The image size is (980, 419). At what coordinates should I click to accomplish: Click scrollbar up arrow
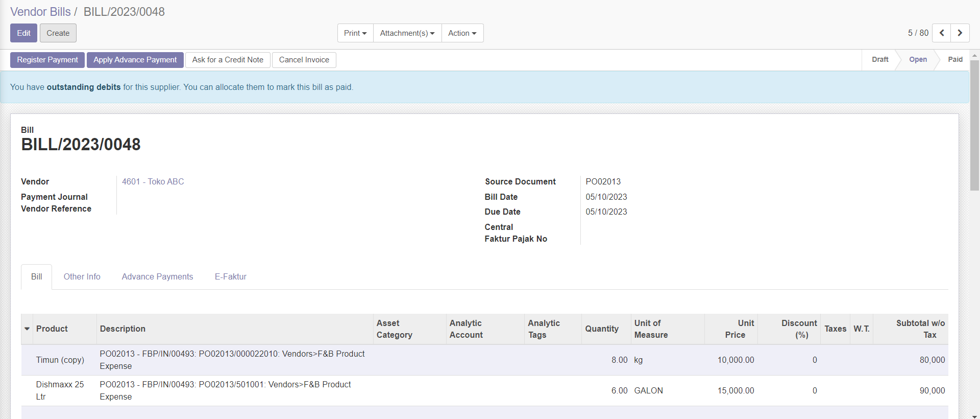[974, 55]
